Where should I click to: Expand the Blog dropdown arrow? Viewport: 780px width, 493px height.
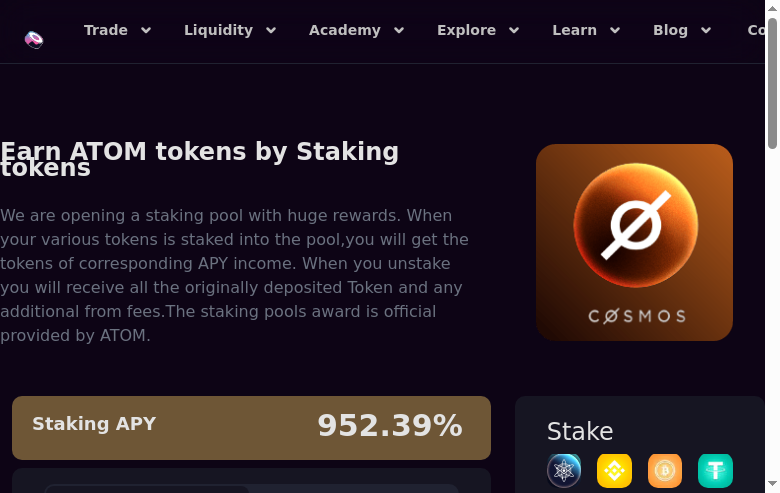point(706,31)
